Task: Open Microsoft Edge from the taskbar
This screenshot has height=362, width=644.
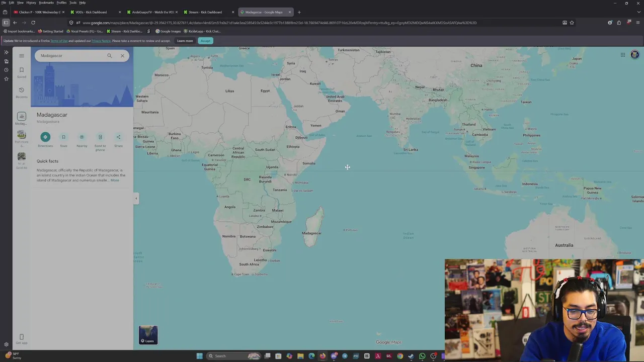Action: 311,356
